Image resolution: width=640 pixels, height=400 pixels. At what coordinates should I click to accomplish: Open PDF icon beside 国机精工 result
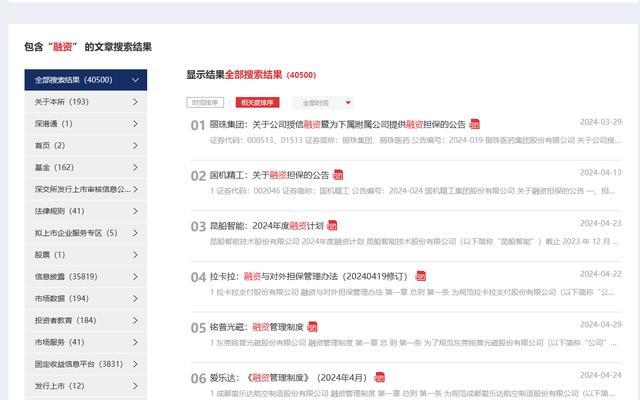(x=338, y=175)
